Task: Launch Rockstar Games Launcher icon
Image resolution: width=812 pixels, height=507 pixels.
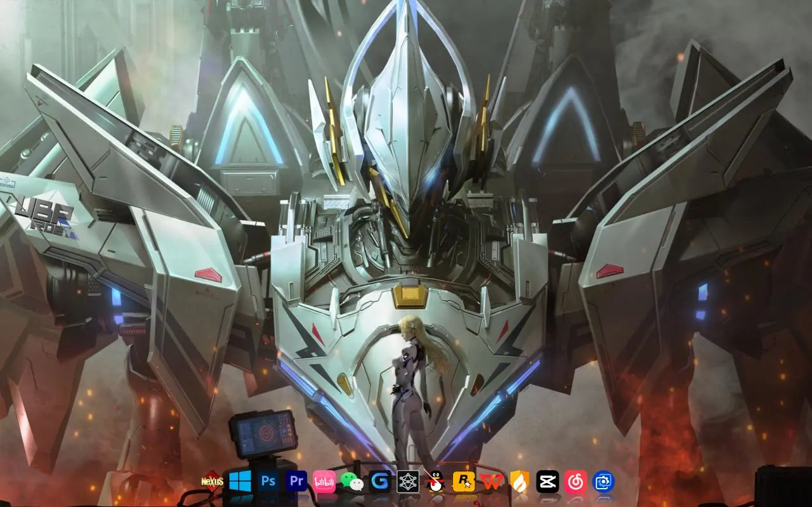Action: (x=464, y=482)
